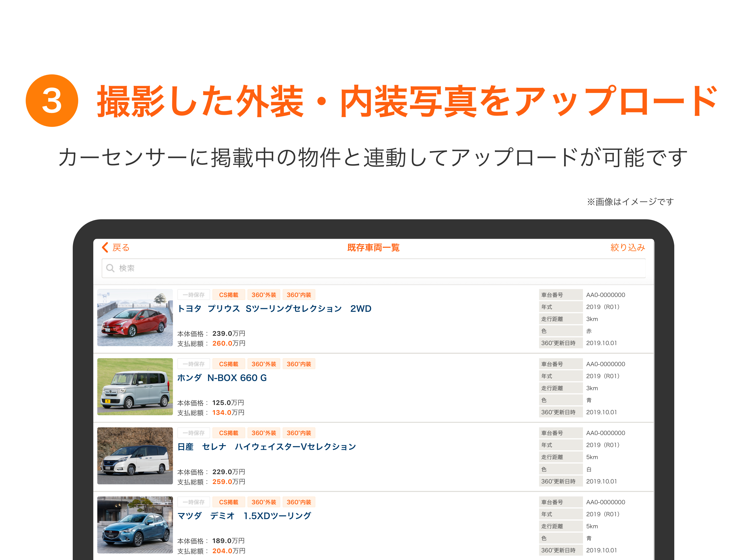This screenshot has height=560, width=747.
Task: Click Prius total price 260.0万円
Action: 229,343
